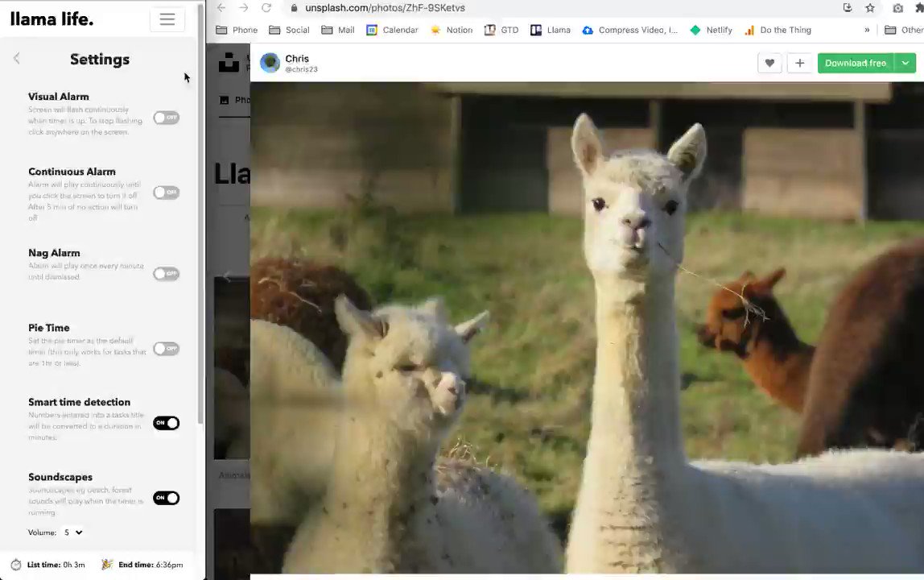
Task: Click the GTD bookmark icon
Action: [489, 30]
